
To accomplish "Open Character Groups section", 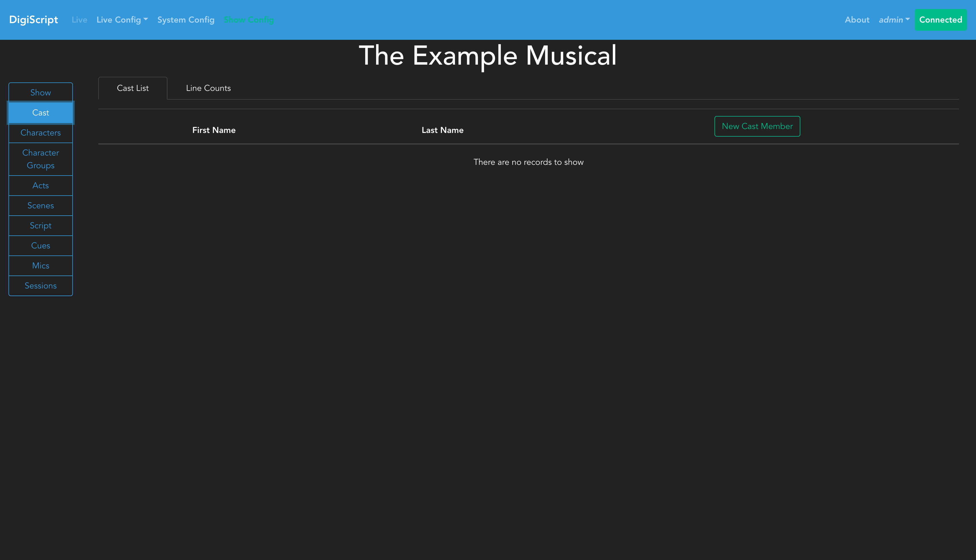I will [40, 159].
